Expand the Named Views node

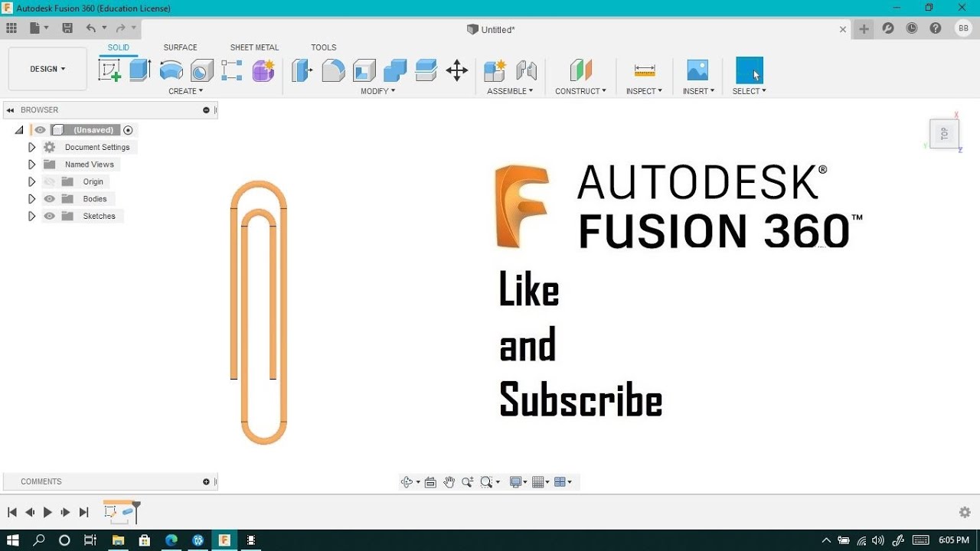tap(31, 165)
